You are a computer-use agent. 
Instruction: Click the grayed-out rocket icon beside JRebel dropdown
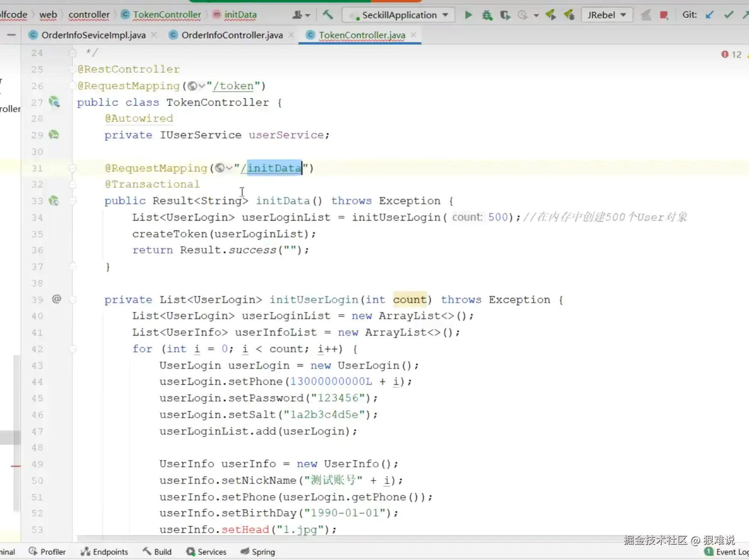point(646,15)
